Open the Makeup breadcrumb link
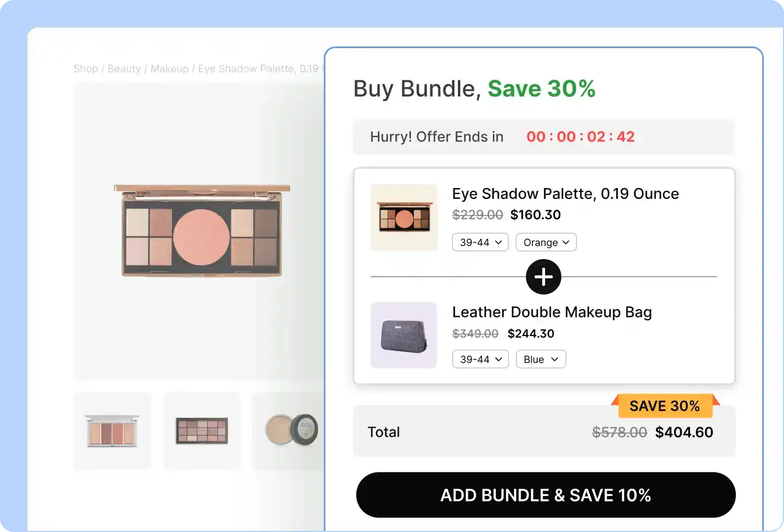Screen dimensions: 784x532 click(x=170, y=68)
